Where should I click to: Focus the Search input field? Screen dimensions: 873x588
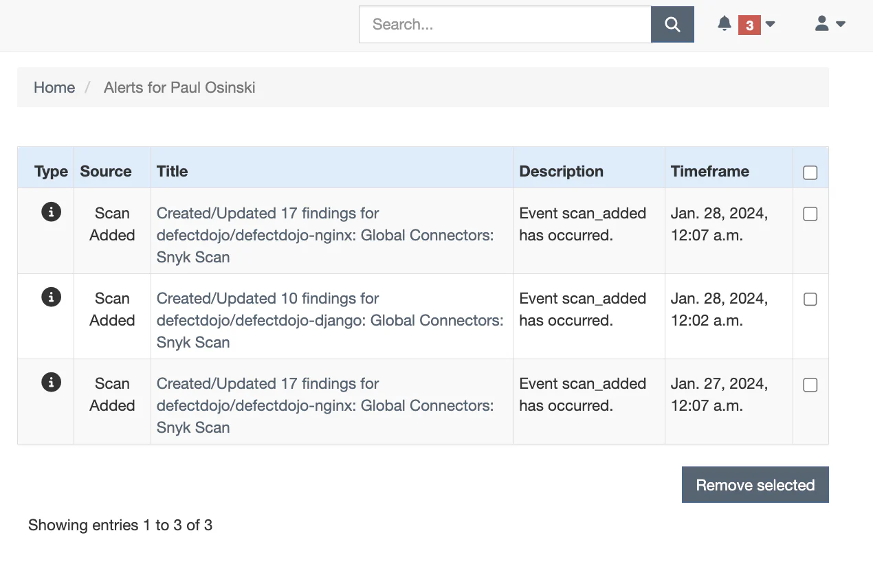pos(505,25)
